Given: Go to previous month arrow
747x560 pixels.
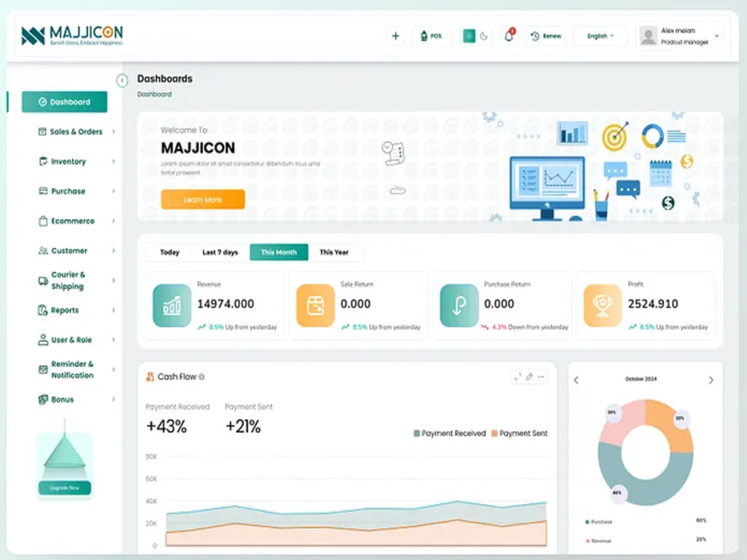Looking at the screenshot, I should pos(577,380).
